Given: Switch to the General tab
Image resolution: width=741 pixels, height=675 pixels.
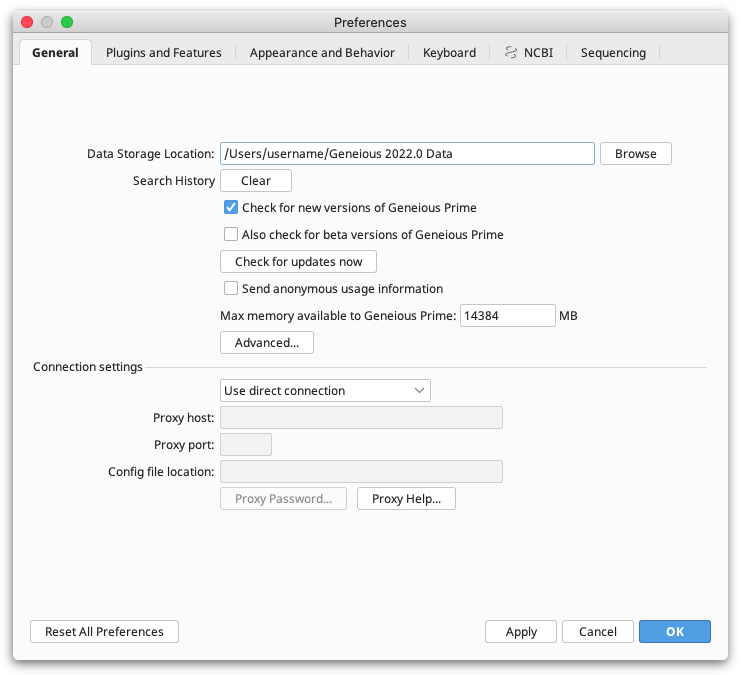Looking at the screenshot, I should pyautogui.click(x=55, y=52).
